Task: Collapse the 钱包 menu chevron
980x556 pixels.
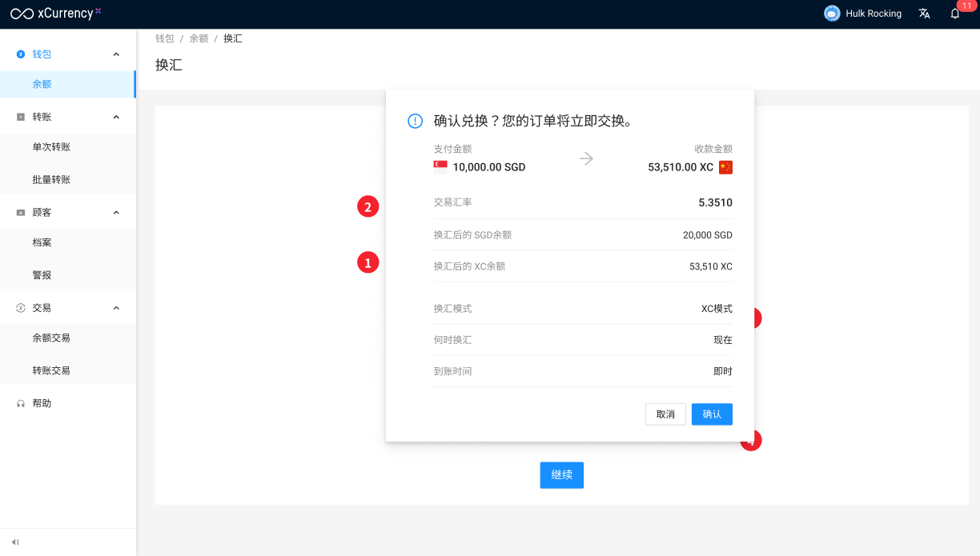Action: click(x=116, y=54)
